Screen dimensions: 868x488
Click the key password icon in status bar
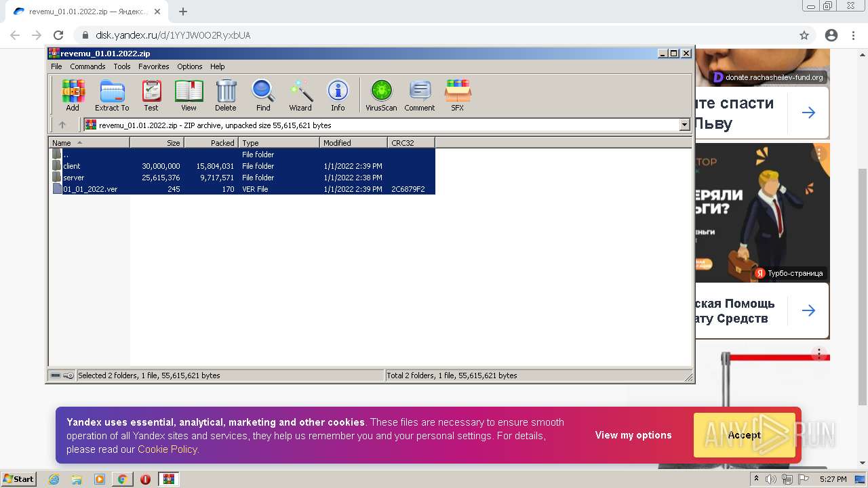(68, 375)
